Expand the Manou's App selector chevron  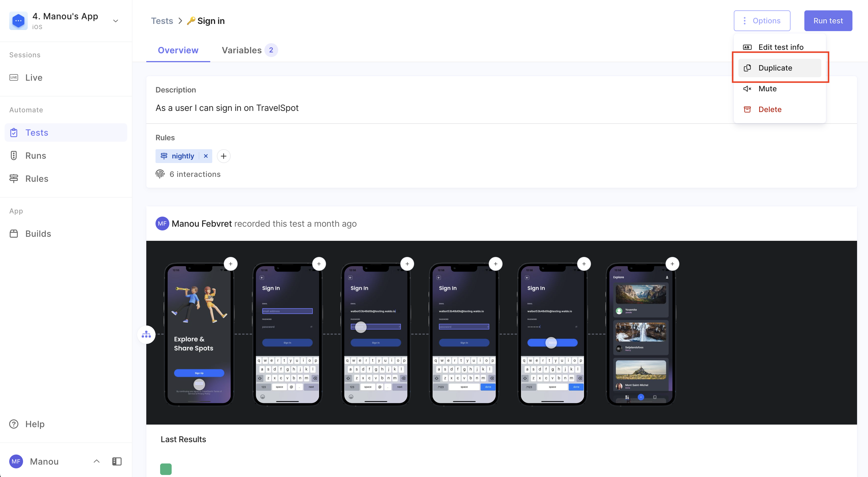pos(115,21)
